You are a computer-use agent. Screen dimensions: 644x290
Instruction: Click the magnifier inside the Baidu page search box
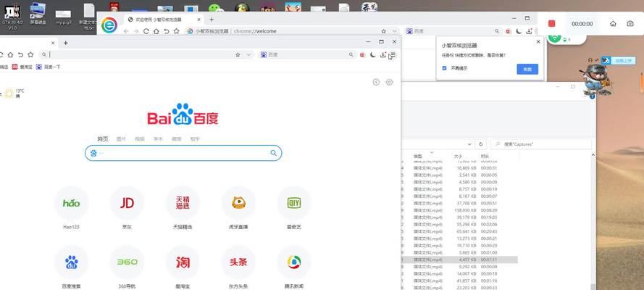[274, 153]
